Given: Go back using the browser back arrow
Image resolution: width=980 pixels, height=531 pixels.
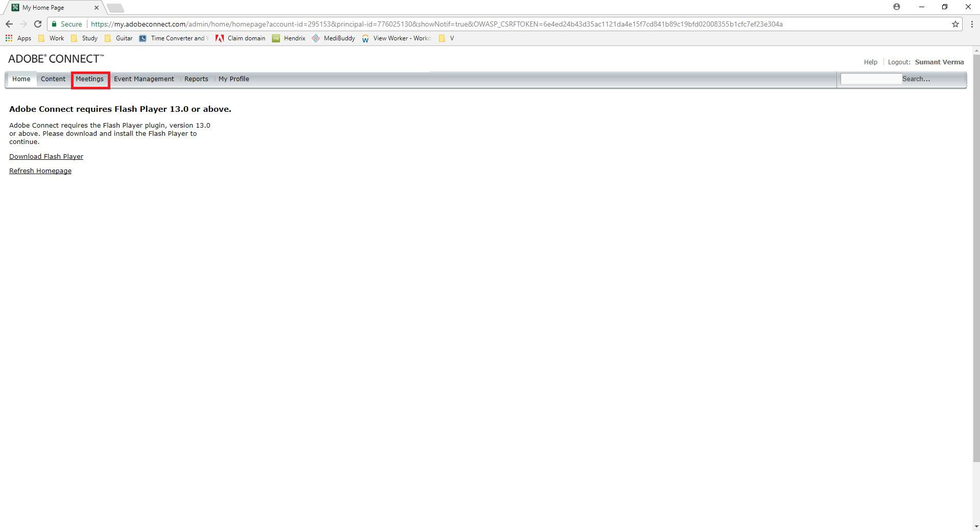Looking at the screenshot, I should [9, 24].
